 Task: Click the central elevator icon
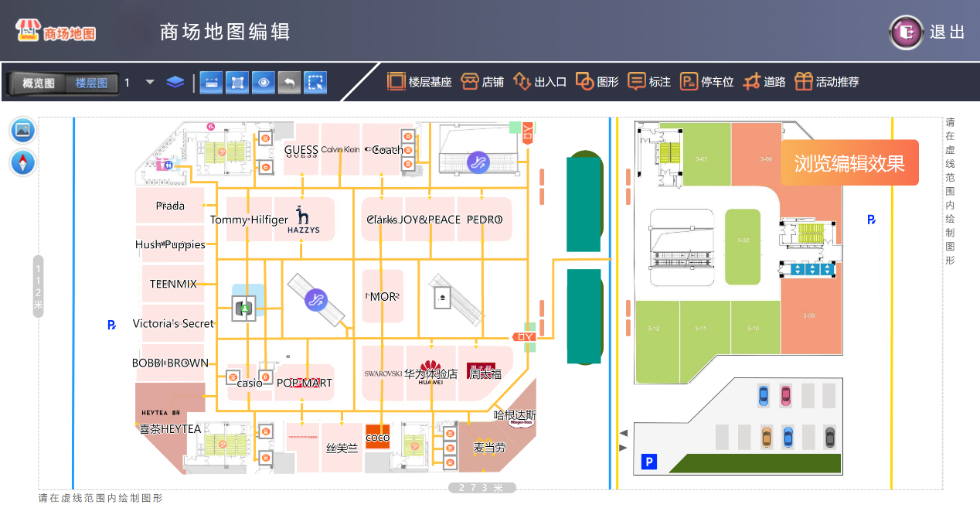(246, 308)
